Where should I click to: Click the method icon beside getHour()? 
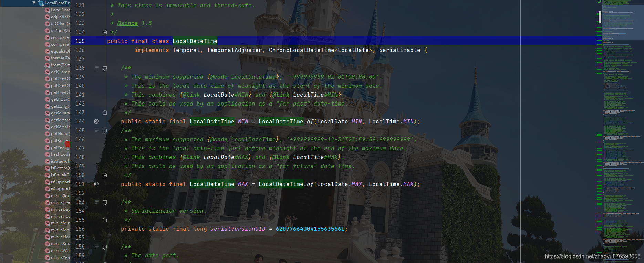48,99
